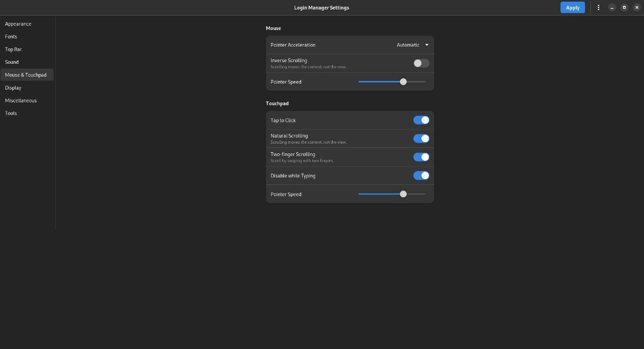Image resolution: width=644 pixels, height=349 pixels.
Task: Open the Tools page
Action: point(27,113)
